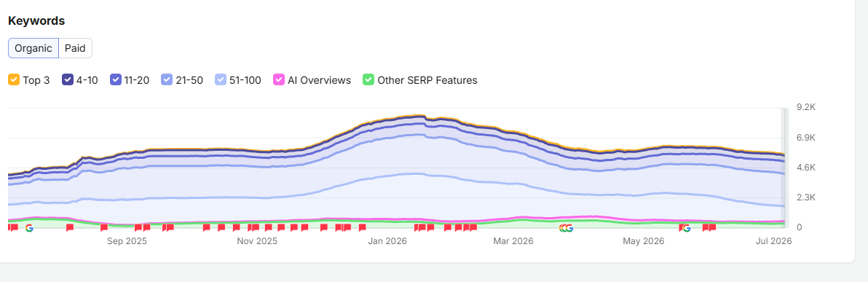This screenshot has height=282, width=868.
Task: Hide the 51-100 positions series
Action: pyautogui.click(x=221, y=79)
